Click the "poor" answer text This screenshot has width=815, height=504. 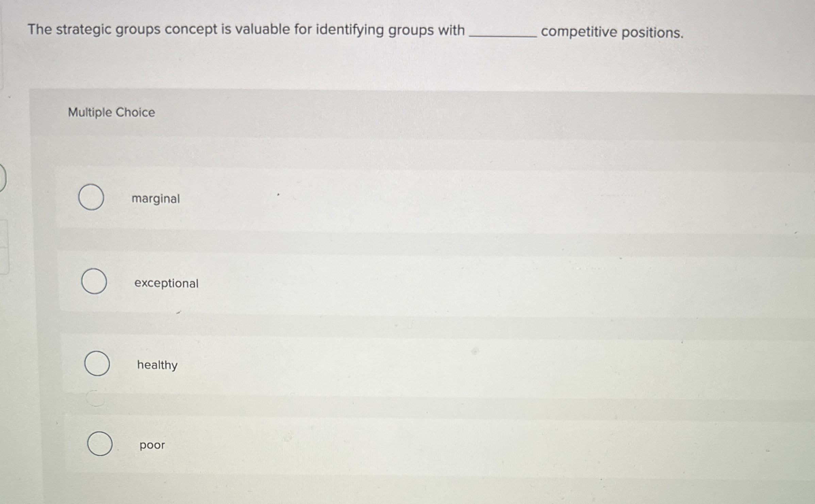point(152,445)
